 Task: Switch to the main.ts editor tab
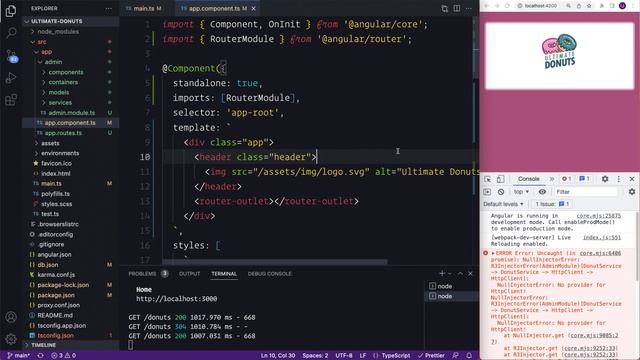coord(144,8)
